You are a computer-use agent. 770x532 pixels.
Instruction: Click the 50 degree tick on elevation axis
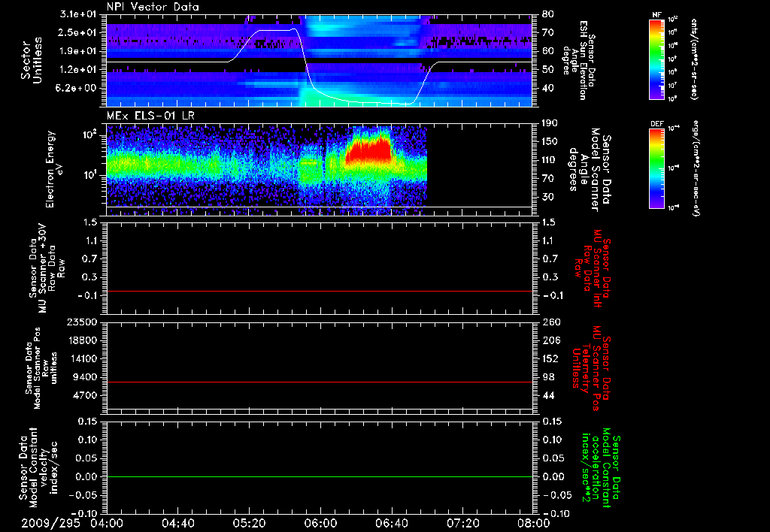[547, 70]
